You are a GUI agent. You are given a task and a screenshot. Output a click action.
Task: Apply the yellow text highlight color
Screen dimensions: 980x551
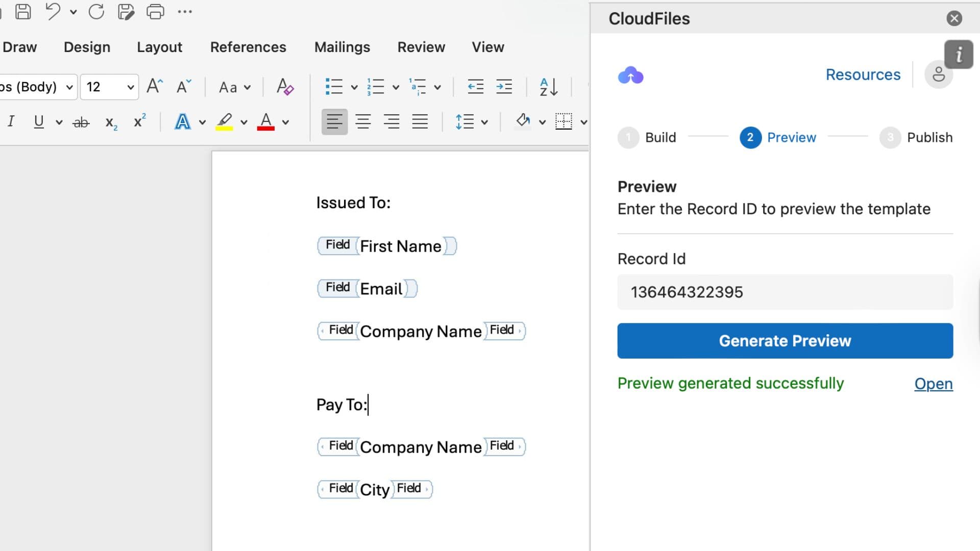pos(224,122)
